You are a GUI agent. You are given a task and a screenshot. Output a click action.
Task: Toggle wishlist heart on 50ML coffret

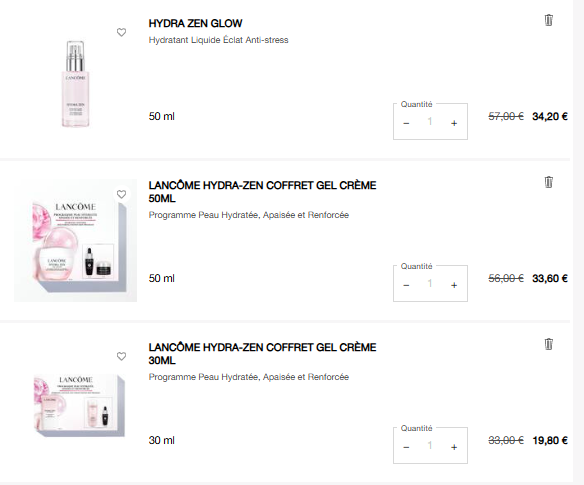click(x=121, y=194)
